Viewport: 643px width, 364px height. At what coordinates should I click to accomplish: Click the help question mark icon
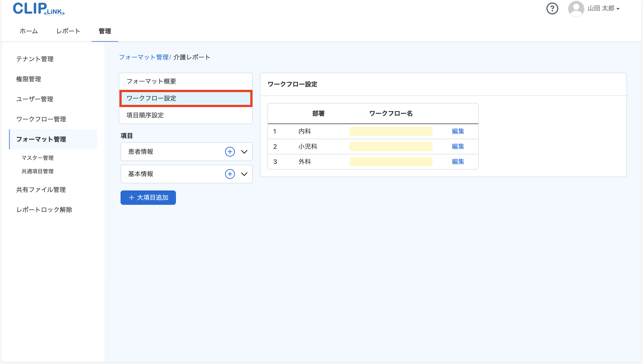tap(552, 9)
